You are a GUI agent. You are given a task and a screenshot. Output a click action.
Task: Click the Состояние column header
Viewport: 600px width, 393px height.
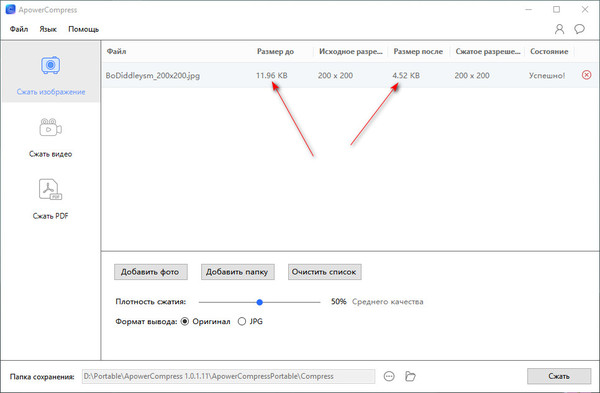[x=549, y=51]
